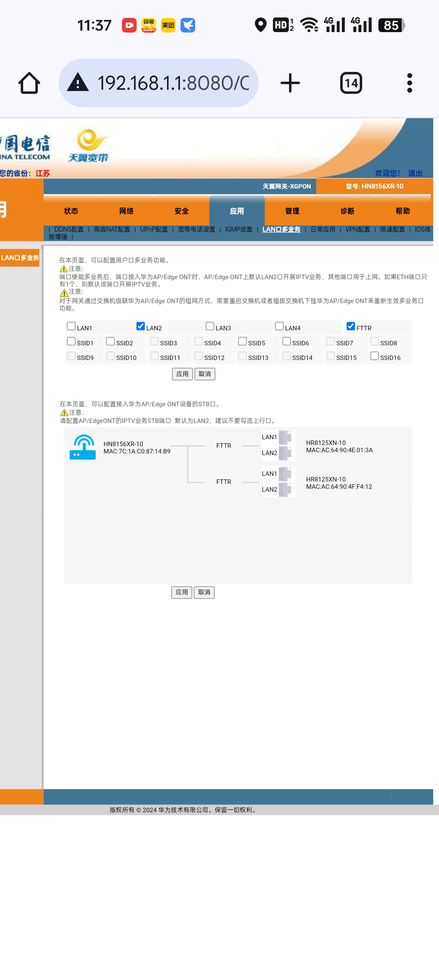439x980 pixels.
Task: Click MAC:7C:1A:C0:87:14:B9 text
Action: [x=137, y=451]
